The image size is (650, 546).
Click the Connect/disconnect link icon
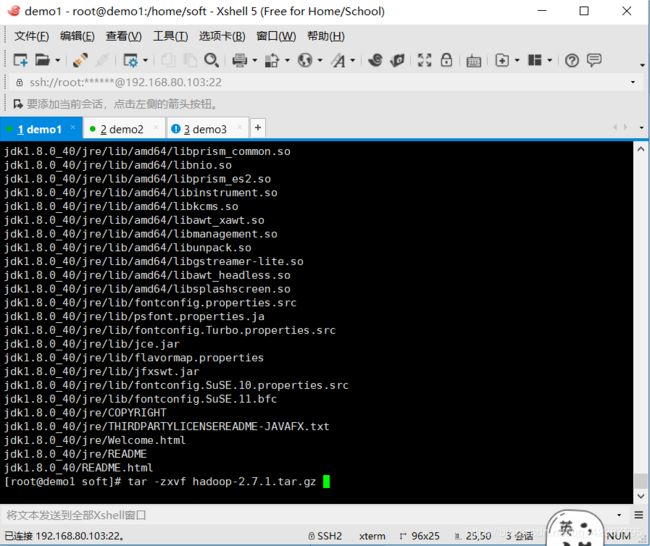coord(80,61)
